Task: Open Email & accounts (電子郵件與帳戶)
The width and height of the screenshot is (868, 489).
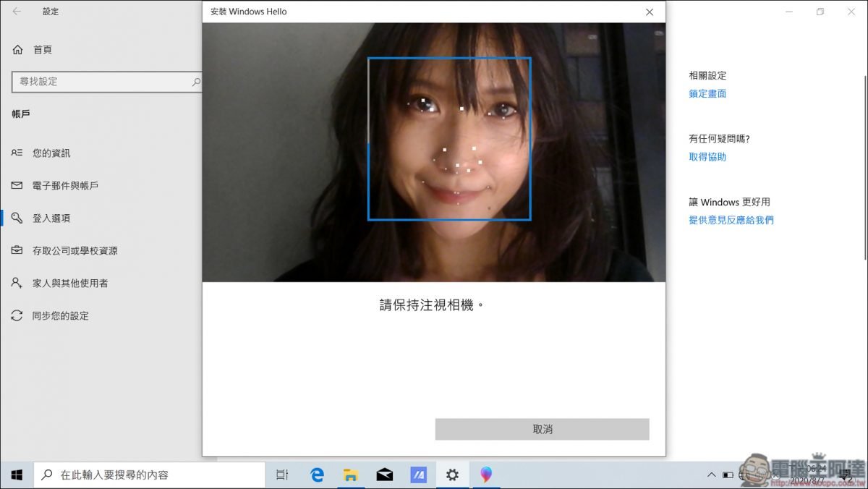Action: pos(65,186)
